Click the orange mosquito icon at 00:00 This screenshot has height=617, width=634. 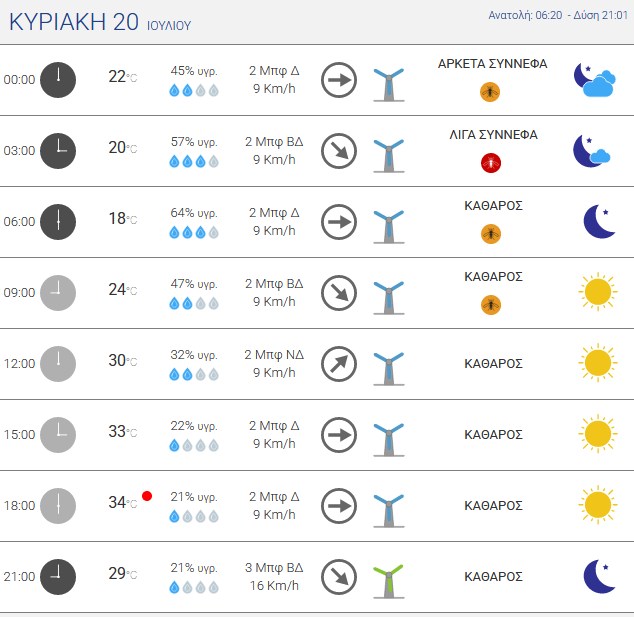[490, 92]
